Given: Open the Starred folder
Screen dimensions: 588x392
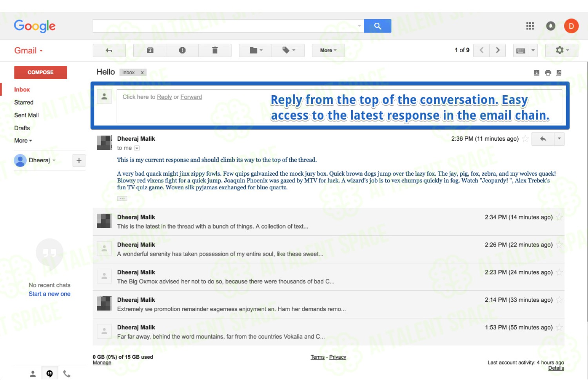Looking at the screenshot, I should [24, 102].
